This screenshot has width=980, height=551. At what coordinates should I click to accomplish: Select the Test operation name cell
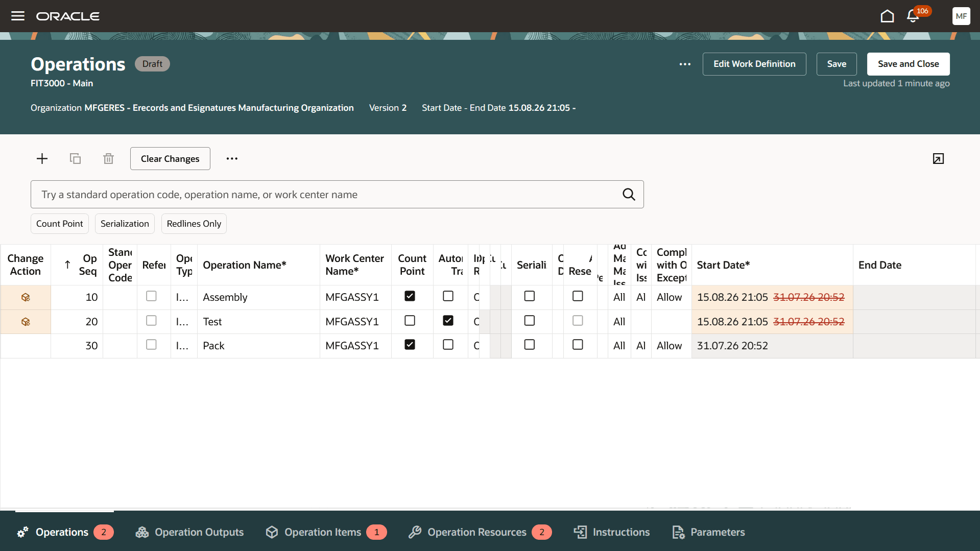click(x=258, y=322)
